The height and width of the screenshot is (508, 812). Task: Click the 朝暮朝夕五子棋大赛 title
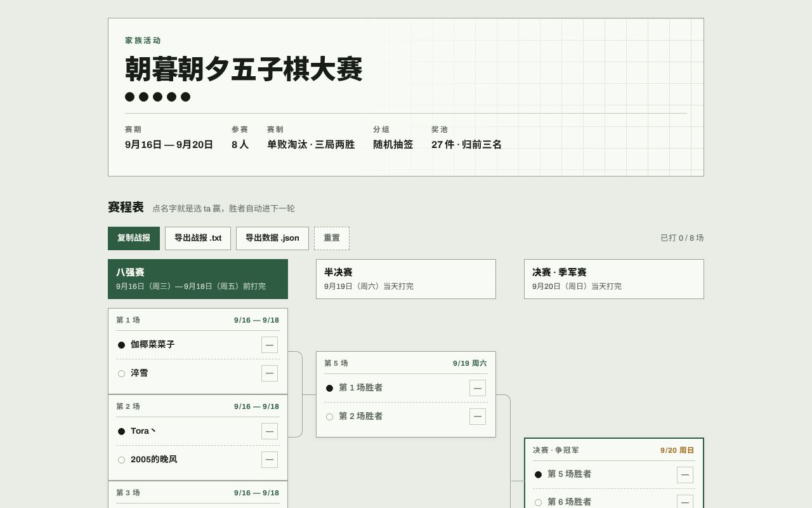point(244,69)
